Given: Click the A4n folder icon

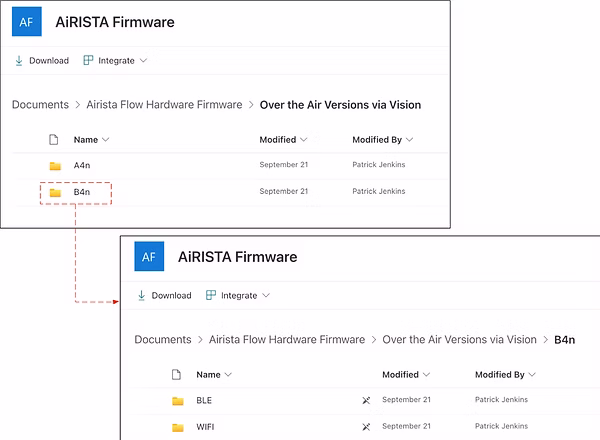Looking at the screenshot, I should tap(55, 166).
